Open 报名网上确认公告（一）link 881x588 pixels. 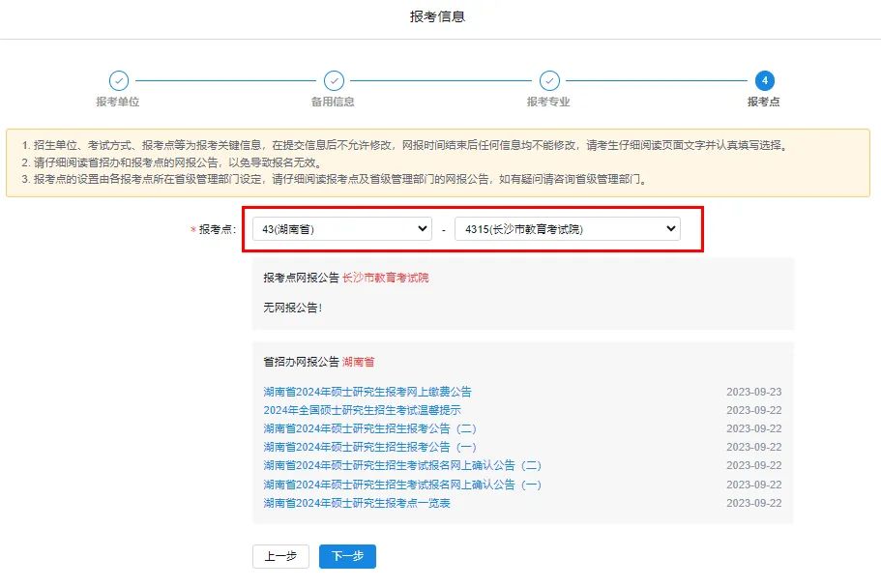pos(402,485)
